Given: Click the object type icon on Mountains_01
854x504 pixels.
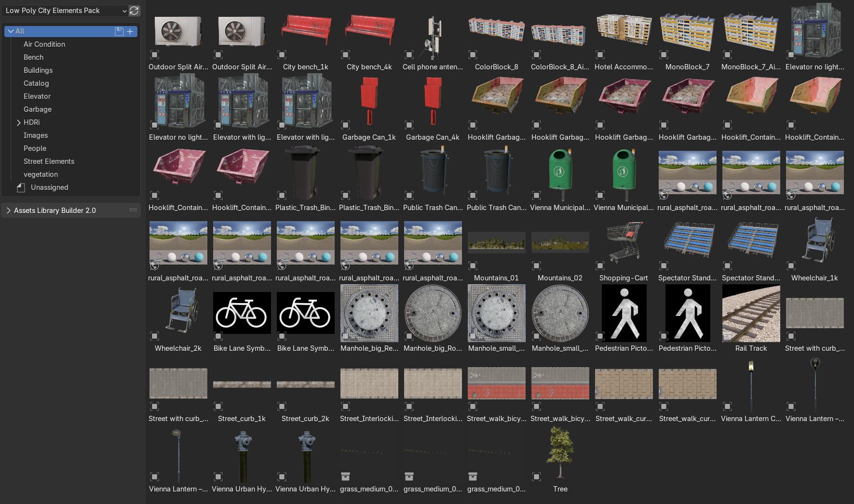Looking at the screenshot, I should click(473, 266).
